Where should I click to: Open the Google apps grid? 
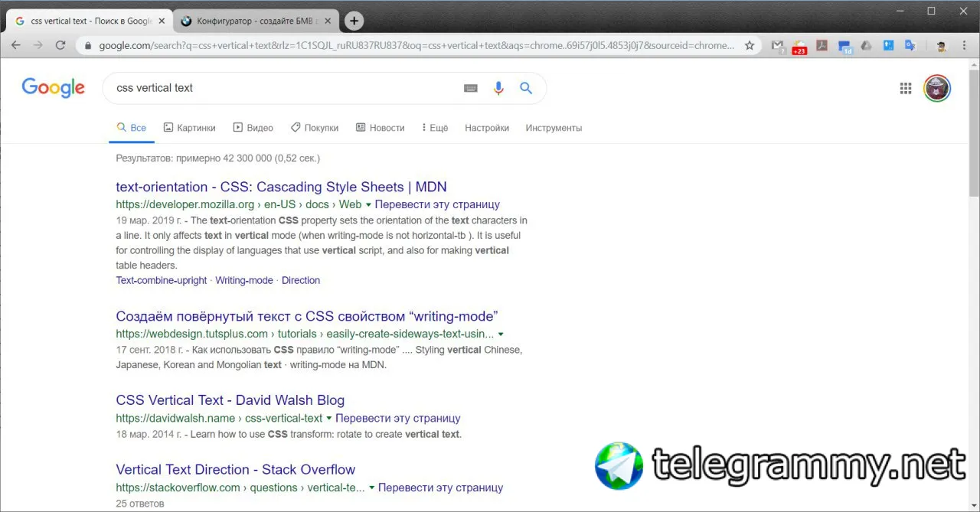(x=906, y=88)
